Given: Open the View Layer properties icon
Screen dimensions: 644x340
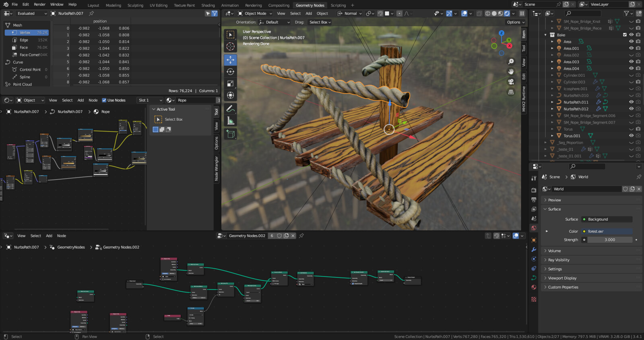Looking at the screenshot, I should [534, 209].
